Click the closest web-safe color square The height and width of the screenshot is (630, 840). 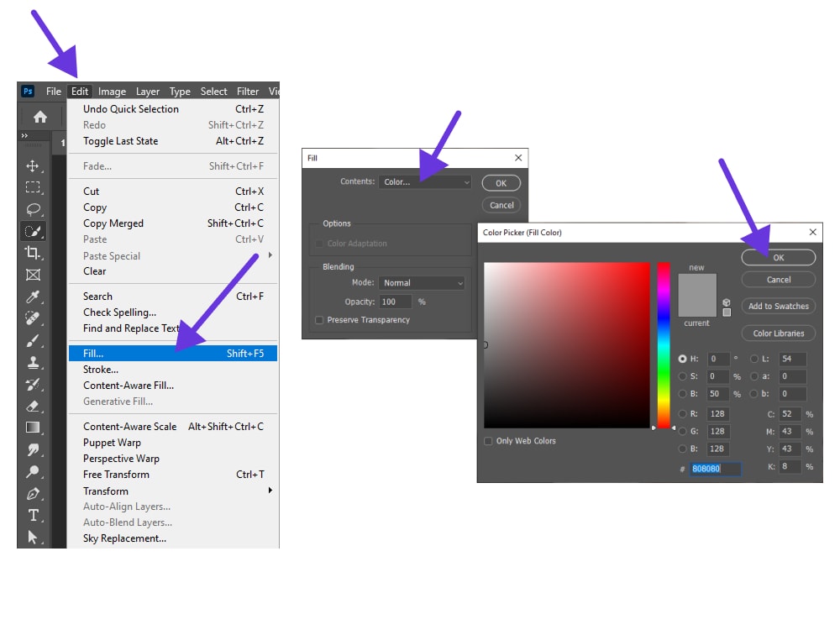pyautogui.click(x=727, y=312)
